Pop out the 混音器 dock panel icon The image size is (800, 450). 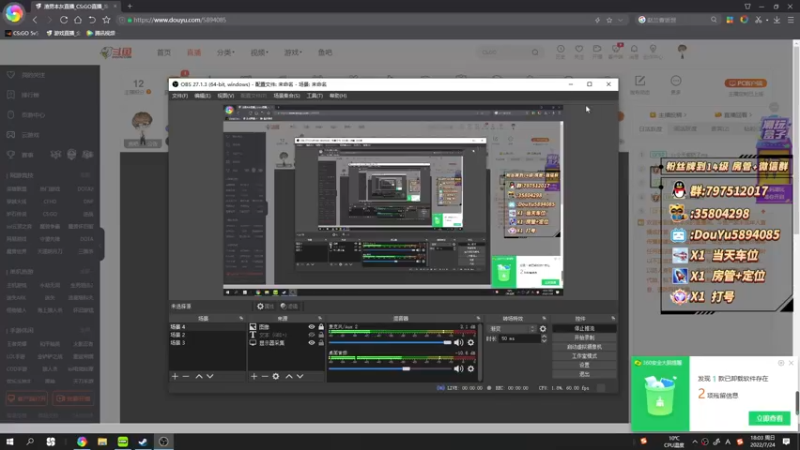coord(478,318)
